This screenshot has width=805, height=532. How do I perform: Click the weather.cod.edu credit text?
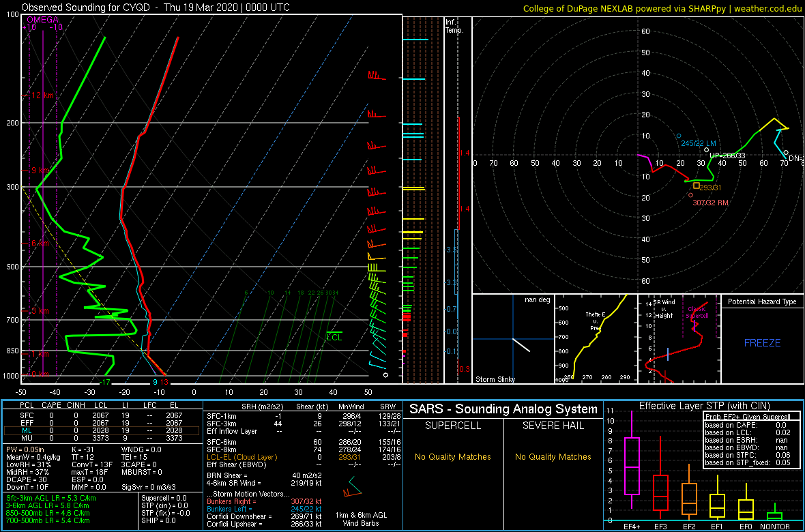767,8
